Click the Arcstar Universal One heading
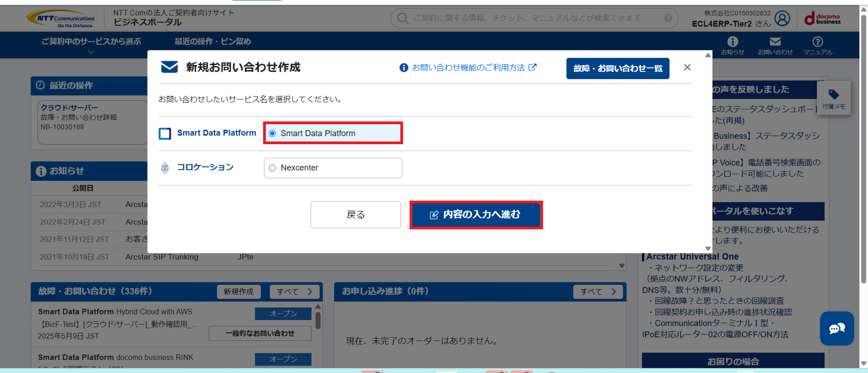This screenshot has width=868, height=373. tap(692, 256)
